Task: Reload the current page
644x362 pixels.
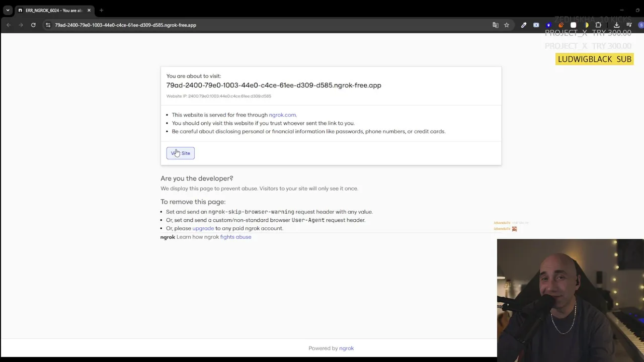Action: [x=33, y=25]
